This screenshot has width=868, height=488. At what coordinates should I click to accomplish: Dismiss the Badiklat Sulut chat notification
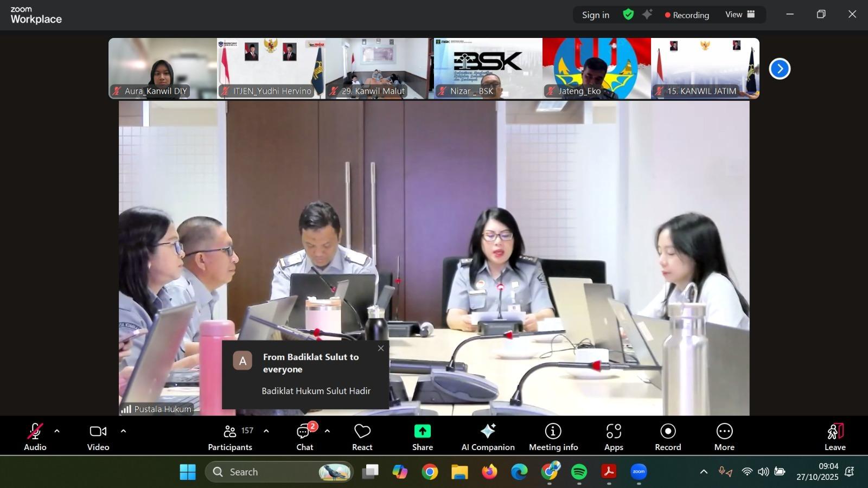pos(381,348)
